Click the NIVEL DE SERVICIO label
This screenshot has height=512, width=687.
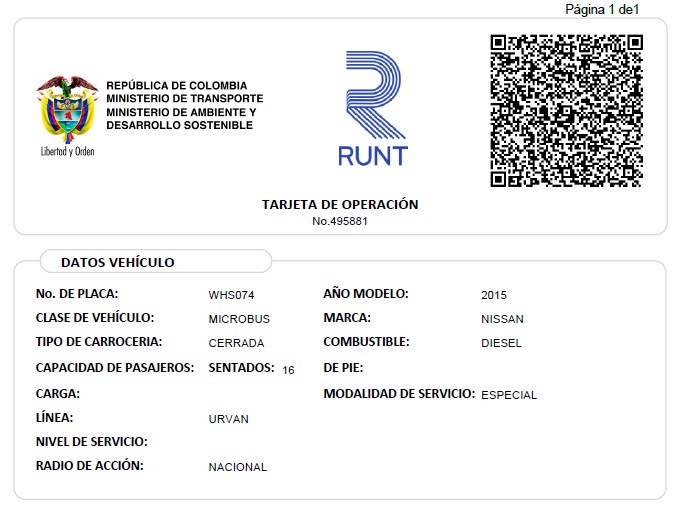coord(92,442)
